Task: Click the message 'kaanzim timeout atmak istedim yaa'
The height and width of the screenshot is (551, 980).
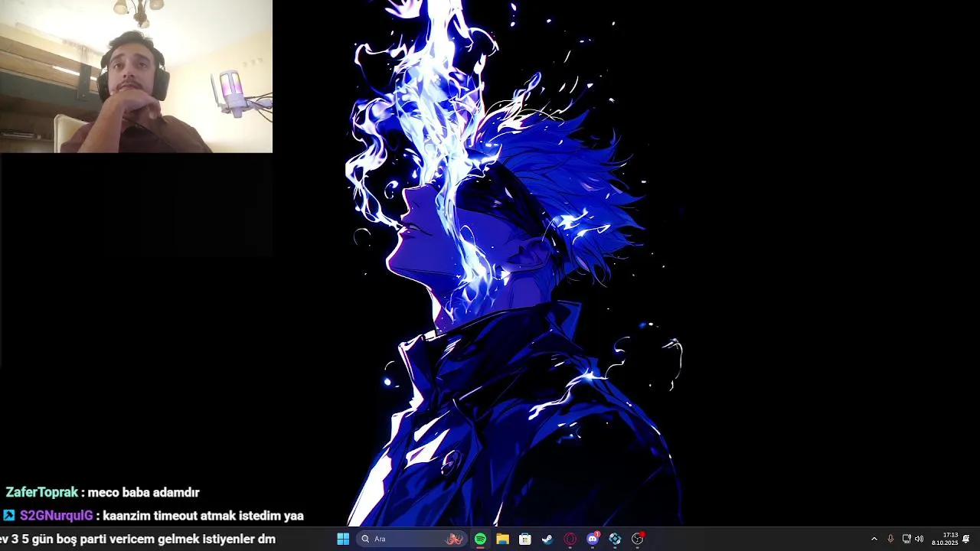Action: click(x=204, y=516)
